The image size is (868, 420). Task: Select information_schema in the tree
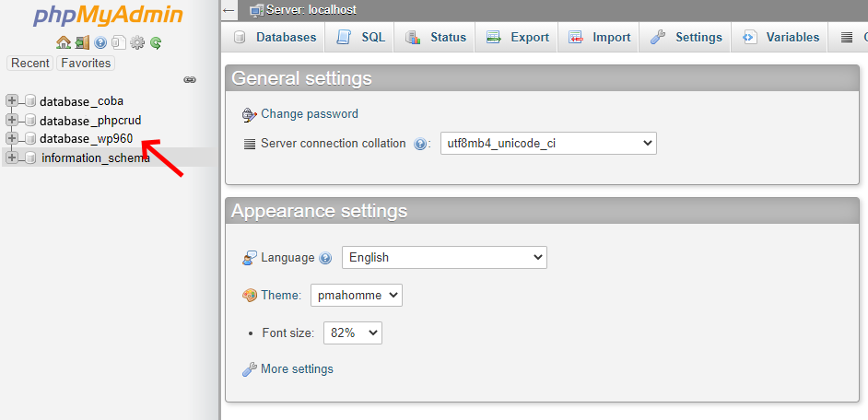96,157
